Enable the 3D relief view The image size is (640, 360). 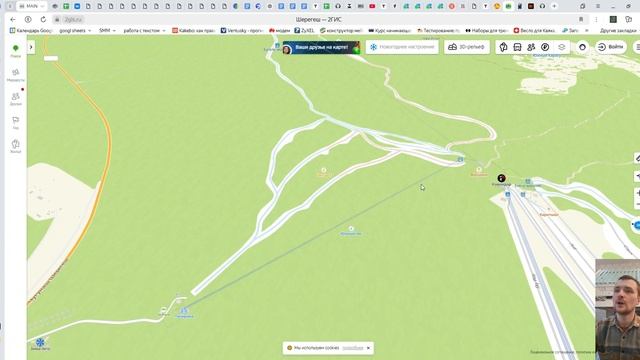467,47
